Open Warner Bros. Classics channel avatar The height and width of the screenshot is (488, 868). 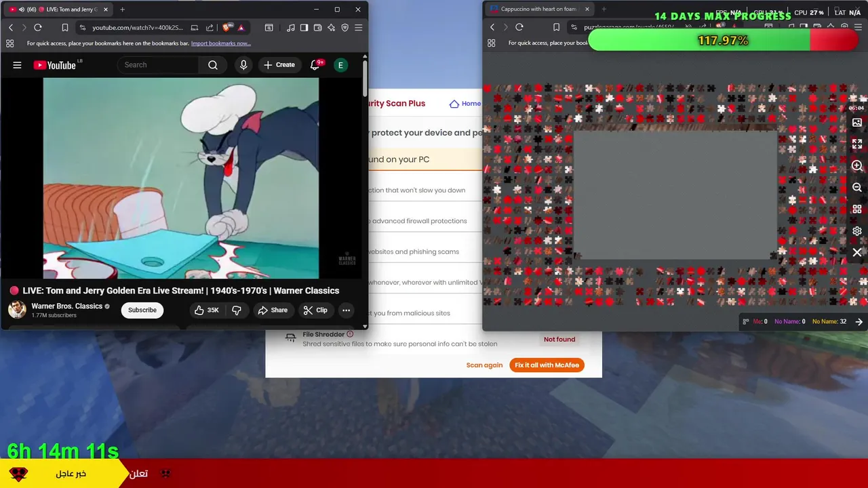click(x=17, y=310)
